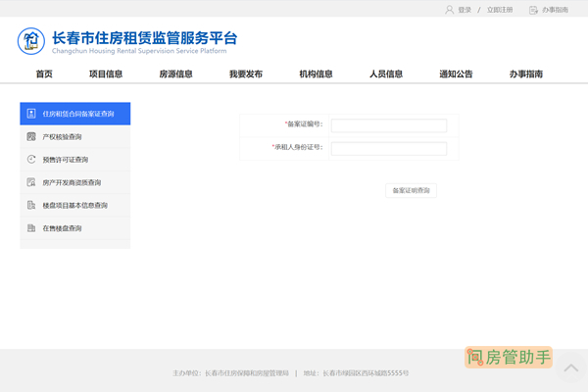588x392 pixels.
Task: Click the 承租人身份证号 field label
Action: 297,147
